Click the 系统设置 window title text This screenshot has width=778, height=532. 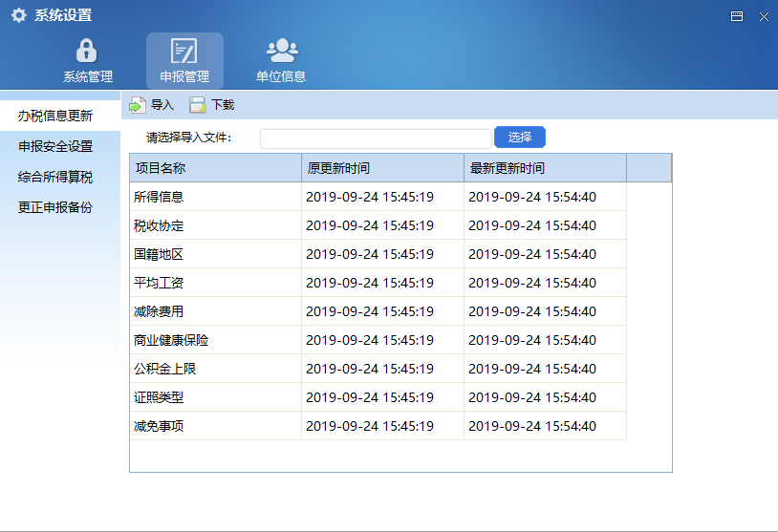point(63,15)
